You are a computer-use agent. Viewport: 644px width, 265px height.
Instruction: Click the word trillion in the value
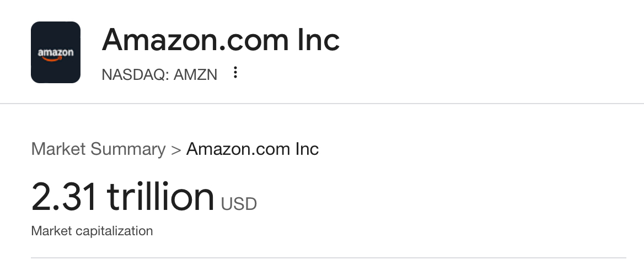[x=160, y=197]
